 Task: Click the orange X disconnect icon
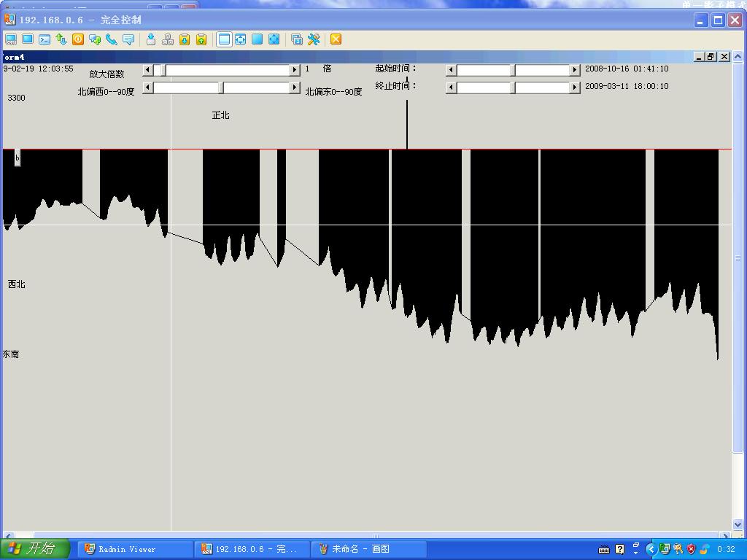pos(336,39)
